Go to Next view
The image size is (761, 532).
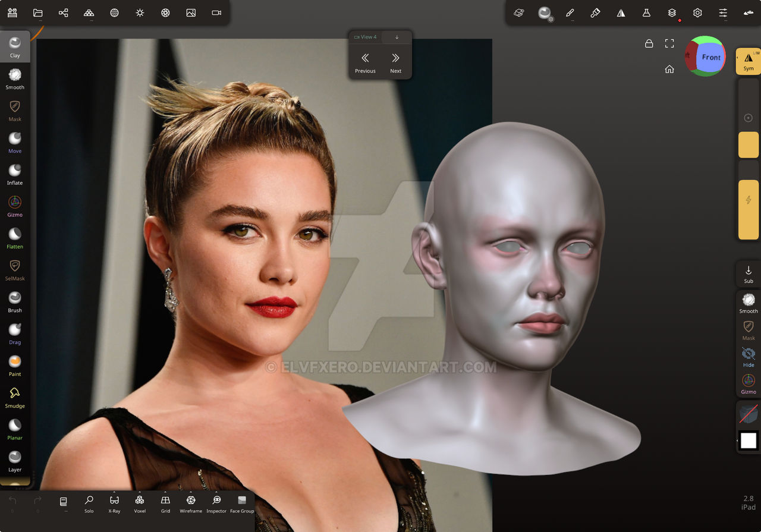pyautogui.click(x=395, y=62)
